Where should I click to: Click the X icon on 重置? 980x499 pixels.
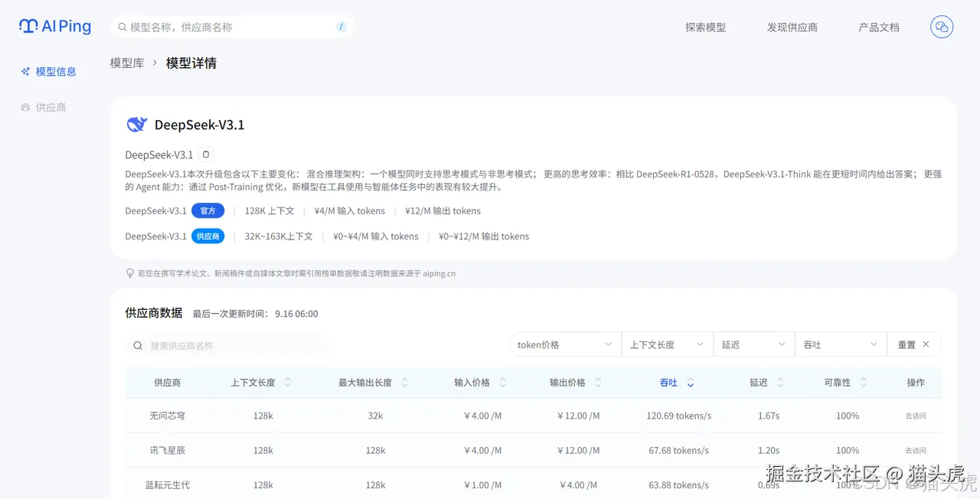click(x=926, y=344)
